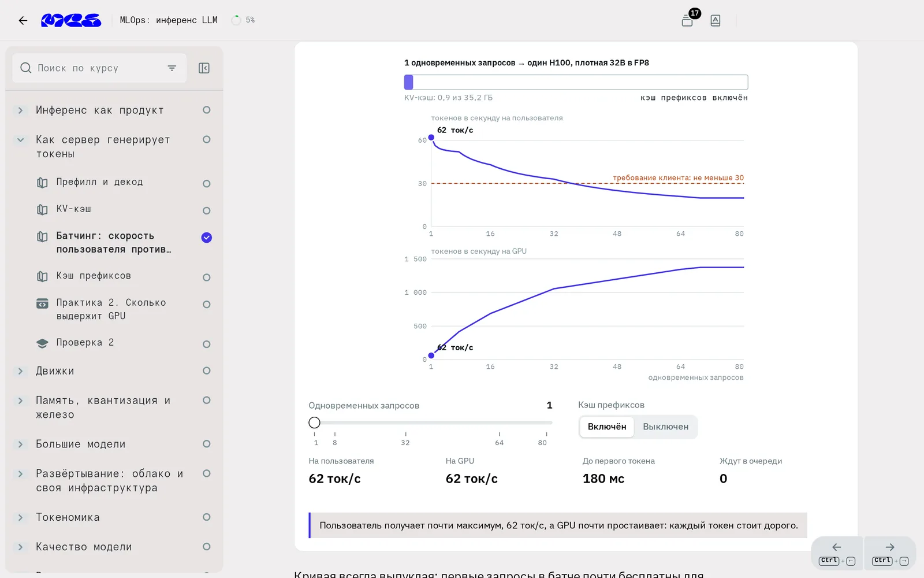Viewport: 924px width, 578px height.
Task: Open Префилл и декод lesson
Action: click(x=99, y=182)
